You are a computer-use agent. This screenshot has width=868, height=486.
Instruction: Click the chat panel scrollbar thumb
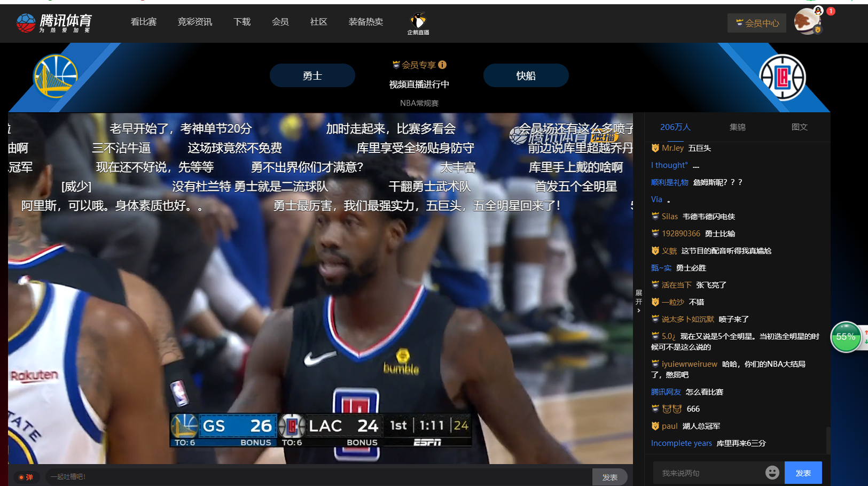tap(828, 440)
